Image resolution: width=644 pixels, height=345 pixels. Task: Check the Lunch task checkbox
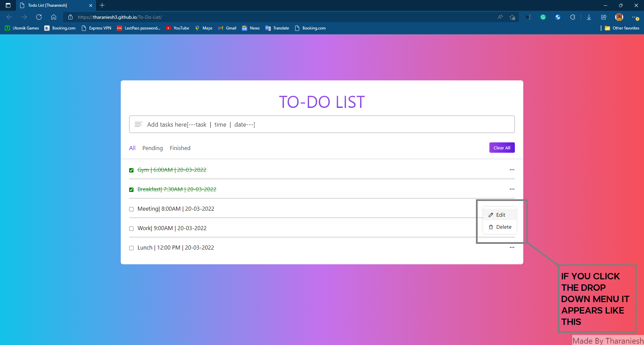(x=131, y=248)
